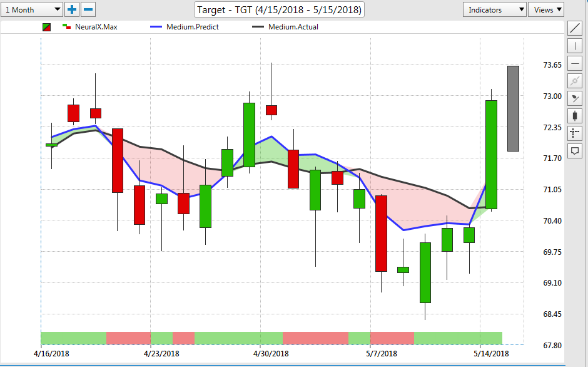Click the 69.10 price axis label
The image size is (588, 367).
[x=552, y=282]
